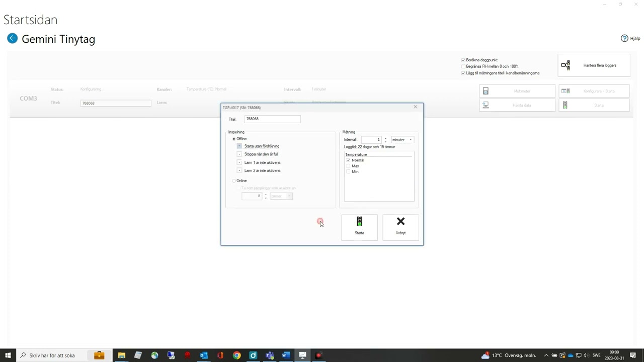Open the Larm 1 är inte aktiverat dropdown

[x=239, y=162]
